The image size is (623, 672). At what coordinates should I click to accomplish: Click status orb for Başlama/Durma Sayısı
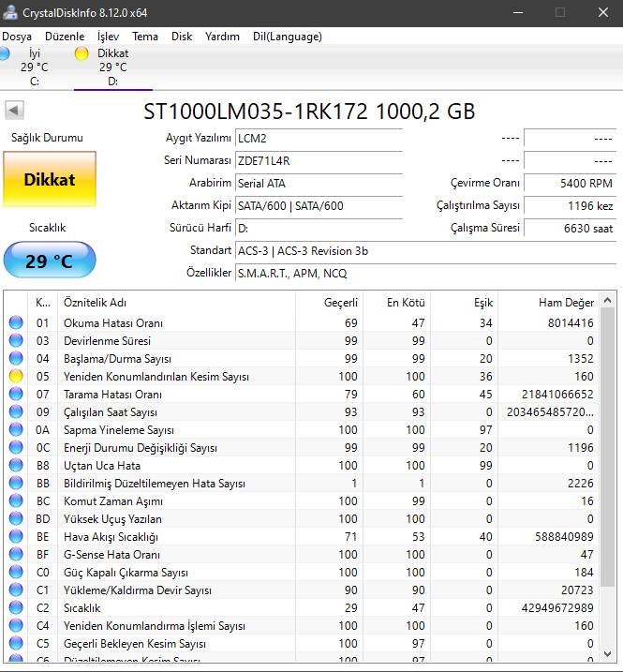(16, 358)
